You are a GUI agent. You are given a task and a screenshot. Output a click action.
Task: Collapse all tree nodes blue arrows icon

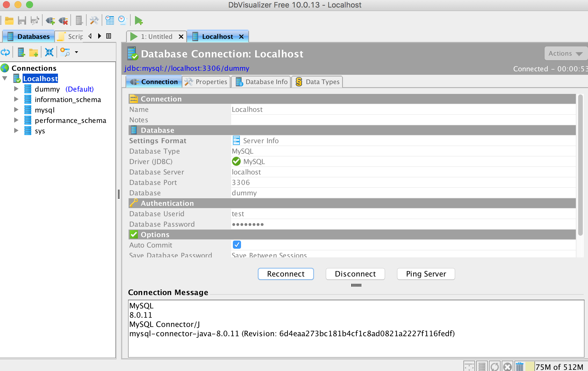(49, 52)
